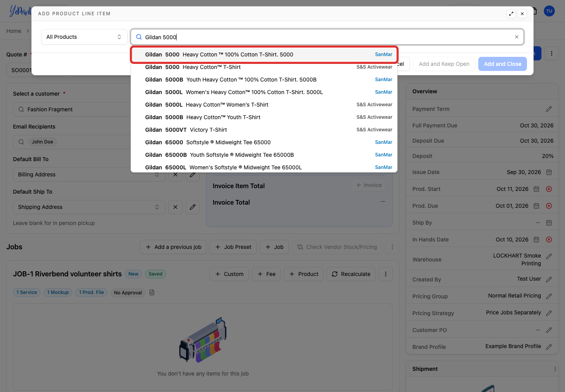Edit the Created By user
Image resolution: width=565 pixels, height=392 pixels.
549,279
